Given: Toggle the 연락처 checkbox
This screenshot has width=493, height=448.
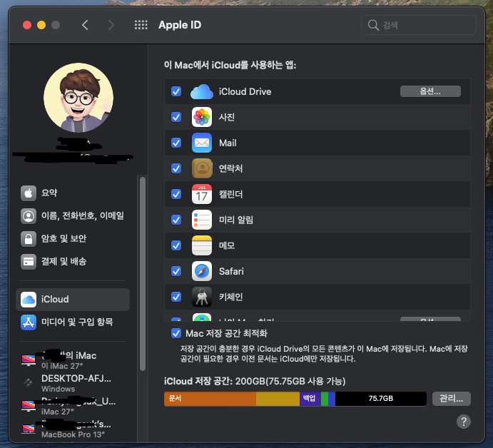Looking at the screenshot, I should point(176,168).
